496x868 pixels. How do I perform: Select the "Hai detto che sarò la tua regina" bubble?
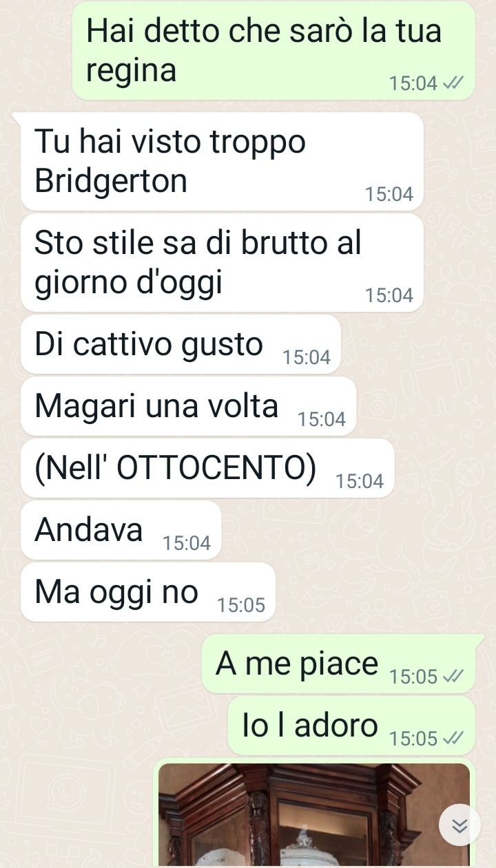coord(273,50)
